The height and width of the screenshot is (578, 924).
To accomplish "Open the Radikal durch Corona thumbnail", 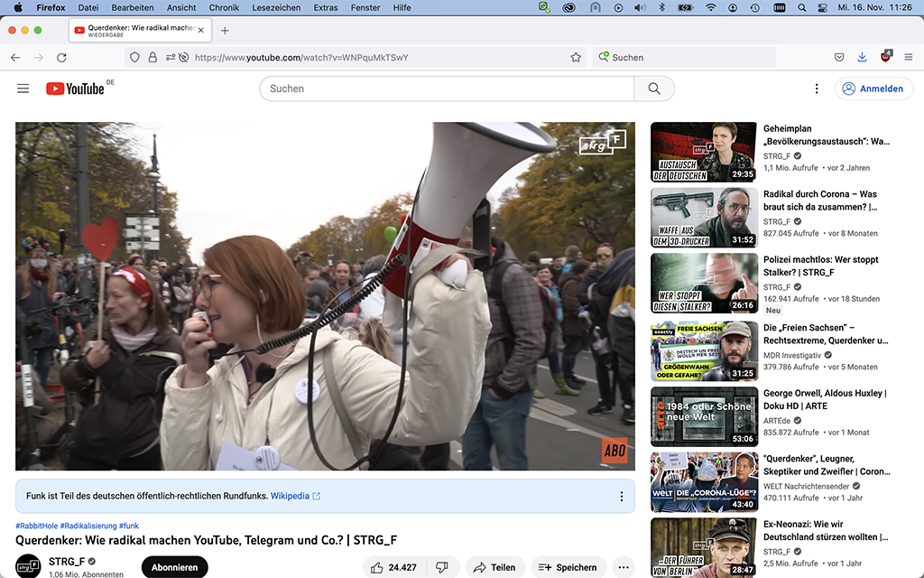I will (704, 218).
